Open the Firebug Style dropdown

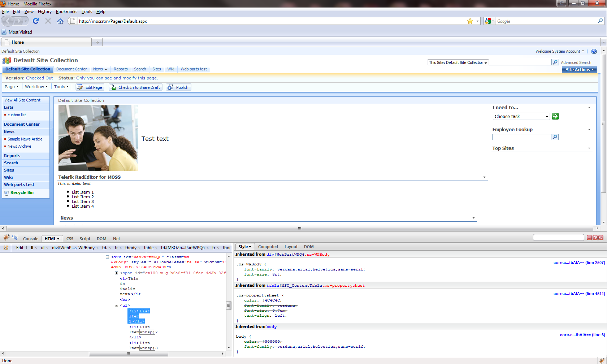tap(245, 247)
